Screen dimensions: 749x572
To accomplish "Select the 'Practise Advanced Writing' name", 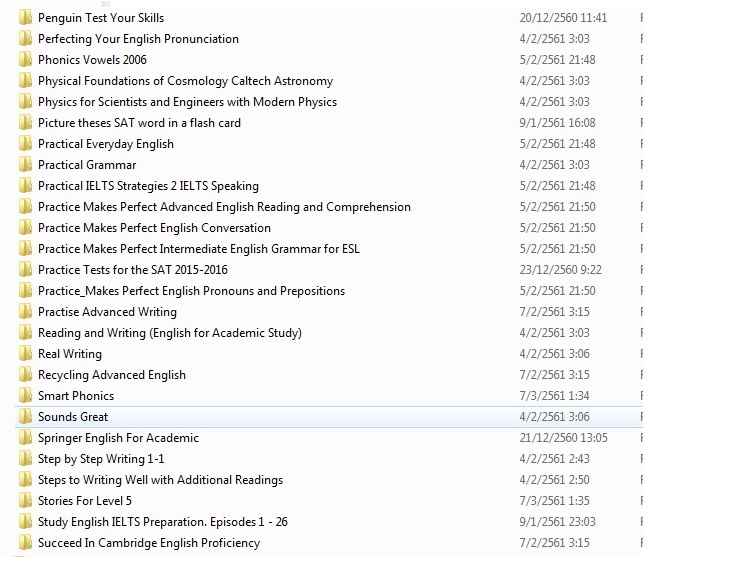I will point(107,313).
